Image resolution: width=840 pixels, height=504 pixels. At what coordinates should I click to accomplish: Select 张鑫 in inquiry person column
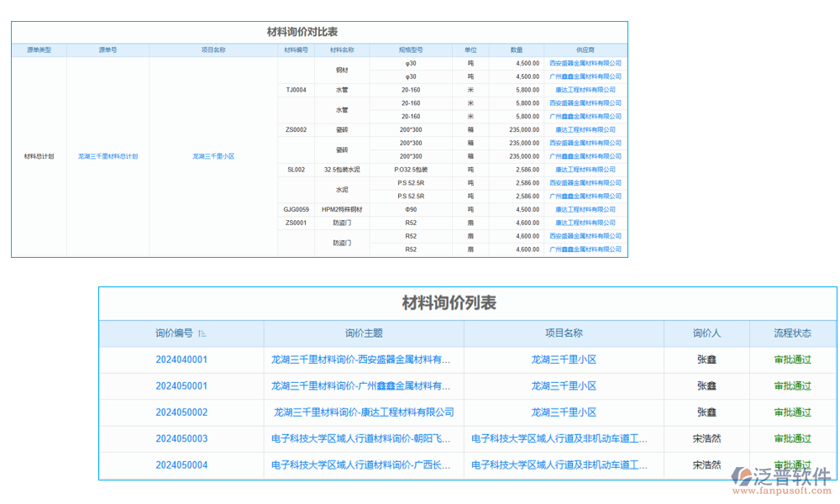pyautogui.click(x=706, y=360)
